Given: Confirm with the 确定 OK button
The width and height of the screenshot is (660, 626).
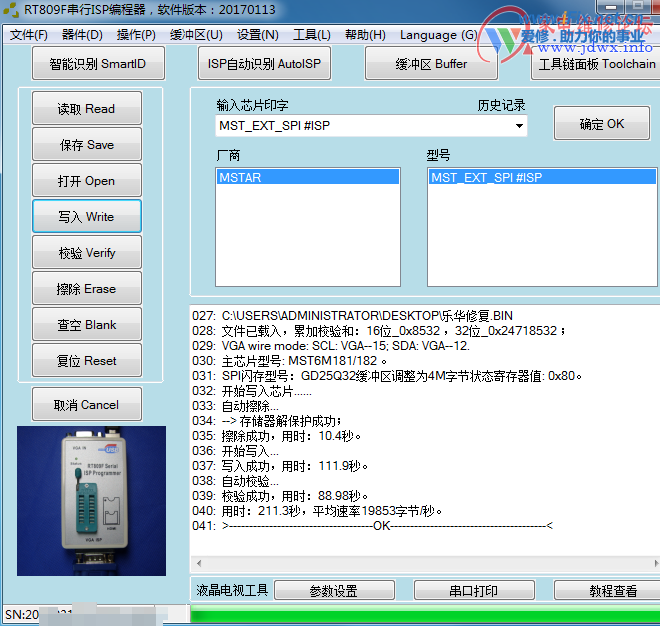Looking at the screenshot, I should (x=601, y=124).
